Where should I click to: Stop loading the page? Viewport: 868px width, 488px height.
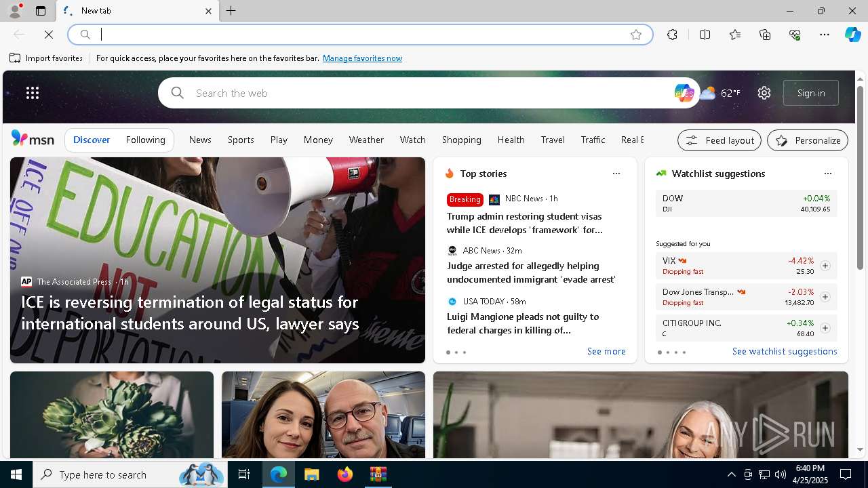pyautogui.click(x=49, y=35)
